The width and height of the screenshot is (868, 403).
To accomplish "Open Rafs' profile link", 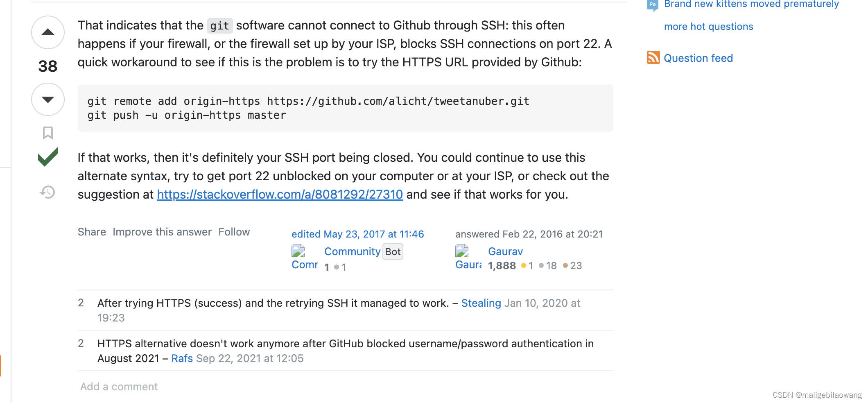I will coord(182,358).
